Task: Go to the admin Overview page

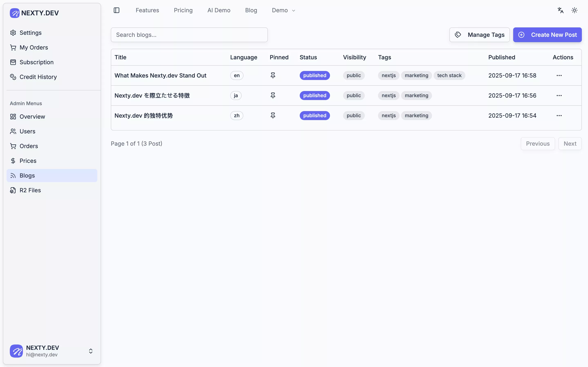Action: pyautogui.click(x=32, y=117)
